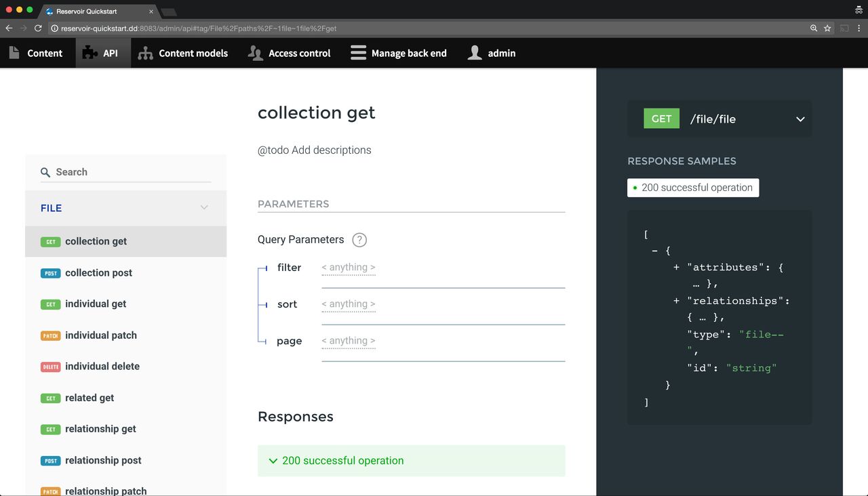Expand the GET /file/file panel chevron
This screenshot has width=868, height=496.
[x=799, y=118]
